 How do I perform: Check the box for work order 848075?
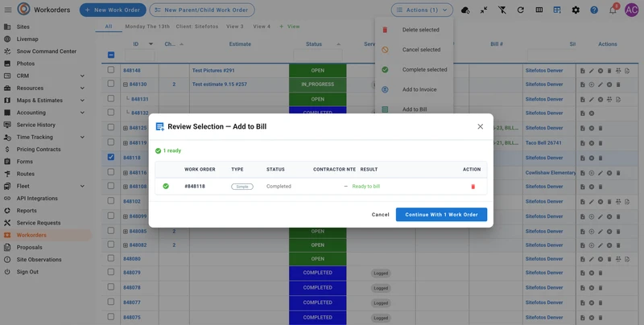click(x=111, y=316)
